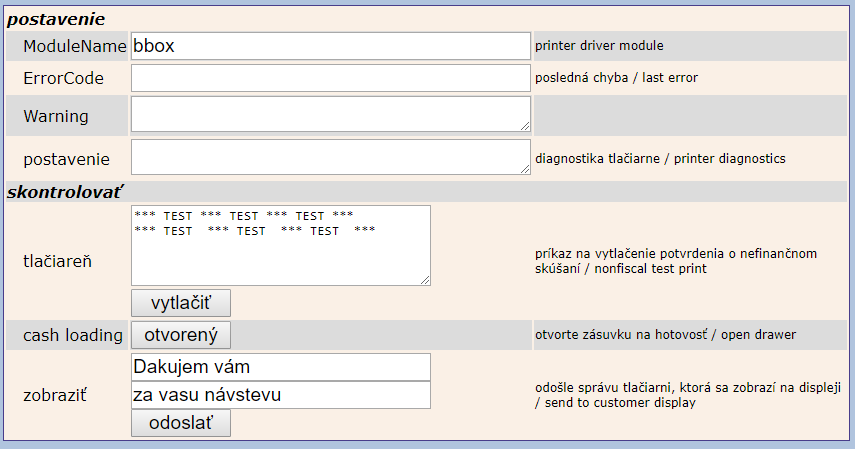Click the TEST print text area
855x449 pixels.
coord(280,245)
